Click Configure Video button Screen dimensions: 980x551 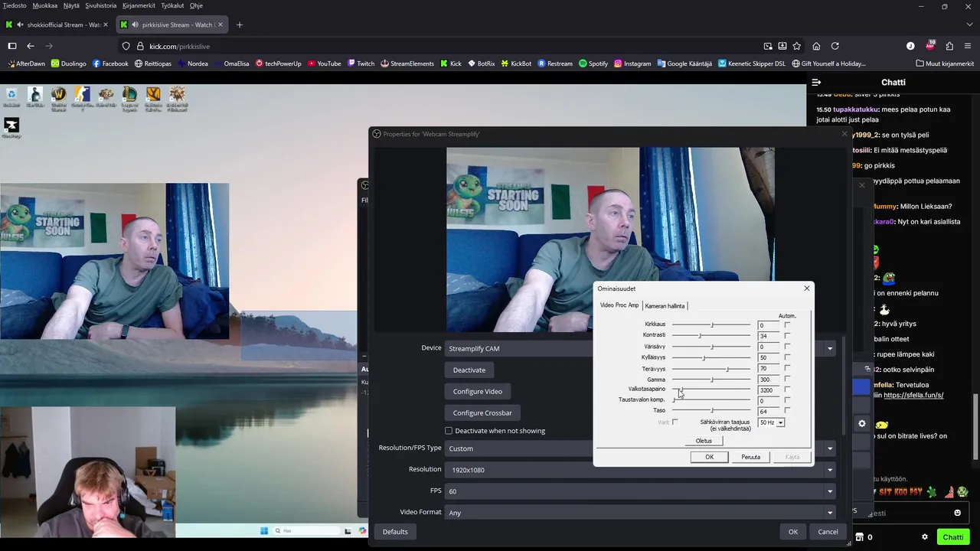pyautogui.click(x=478, y=391)
